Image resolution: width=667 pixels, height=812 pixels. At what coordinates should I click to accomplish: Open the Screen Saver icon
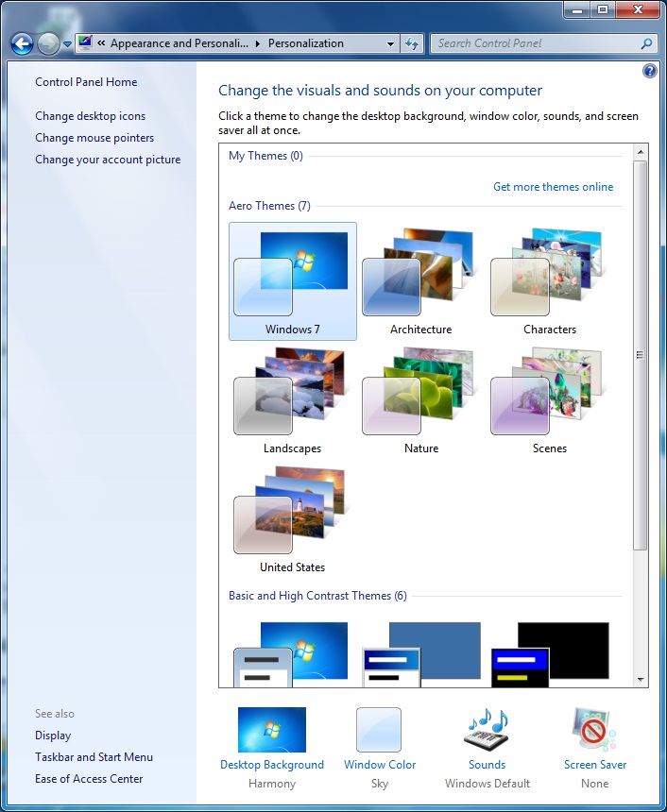tap(594, 730)
